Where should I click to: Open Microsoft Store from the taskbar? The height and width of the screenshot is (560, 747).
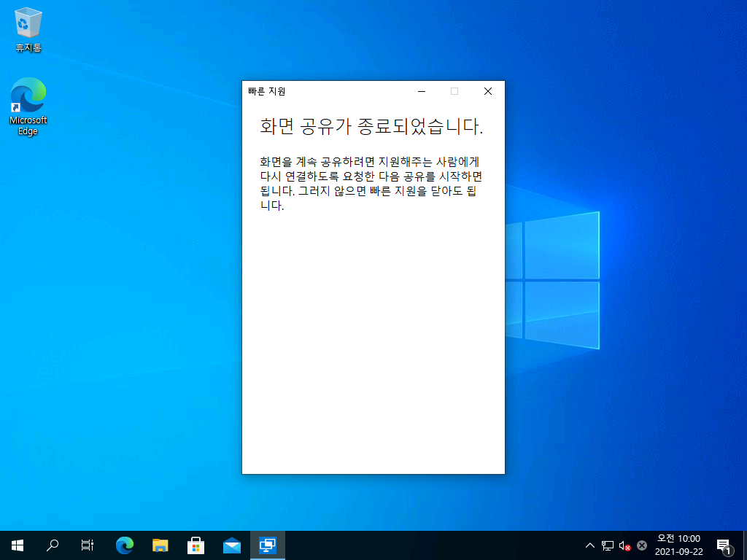coord(196,545)
